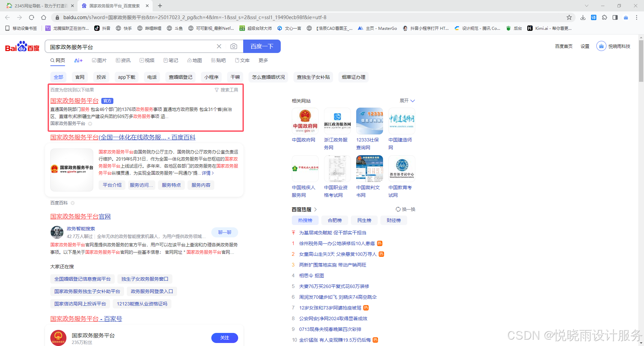Click the browser back arrow

7,17
